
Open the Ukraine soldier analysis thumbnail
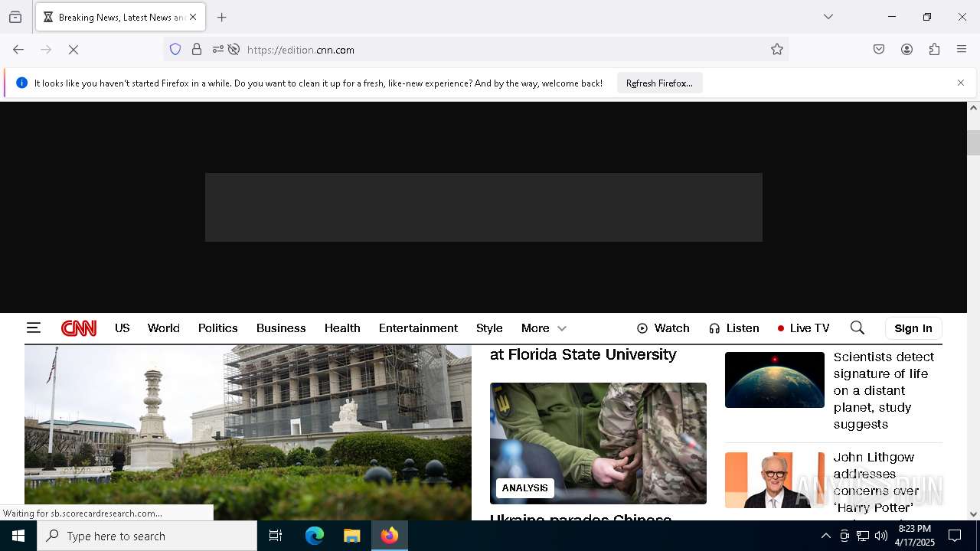(x=598, y=443)
